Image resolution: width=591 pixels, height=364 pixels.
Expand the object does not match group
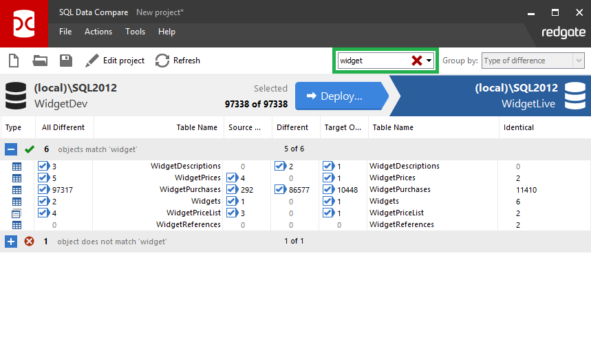pos(11,242)
